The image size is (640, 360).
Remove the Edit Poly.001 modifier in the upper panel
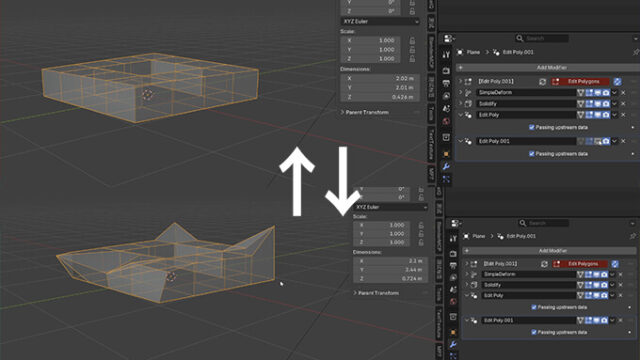pyautogui.click(x=623, y=141)
